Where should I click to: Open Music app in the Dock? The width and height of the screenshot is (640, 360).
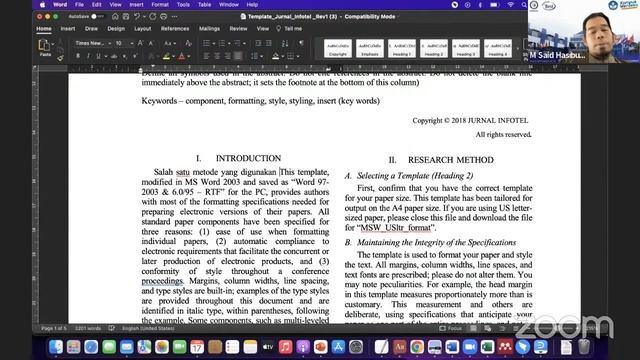(x=285, y=347)
